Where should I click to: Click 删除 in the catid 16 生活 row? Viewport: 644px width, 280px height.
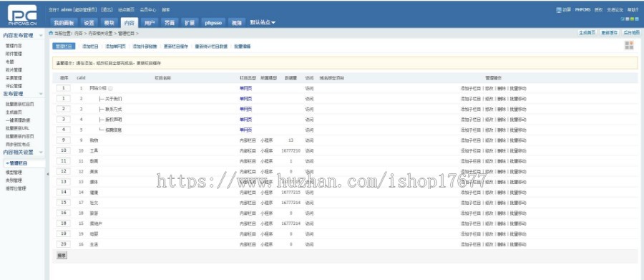501,244
